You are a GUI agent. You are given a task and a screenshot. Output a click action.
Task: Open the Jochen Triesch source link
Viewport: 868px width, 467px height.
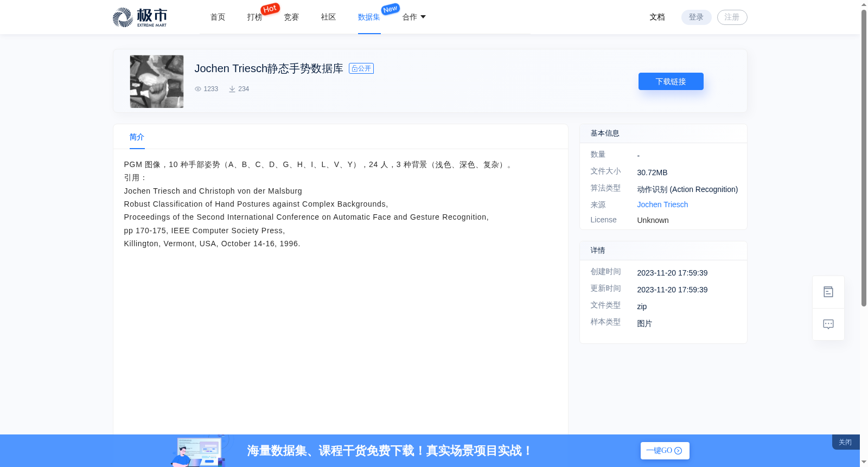(x=662, y=204)
